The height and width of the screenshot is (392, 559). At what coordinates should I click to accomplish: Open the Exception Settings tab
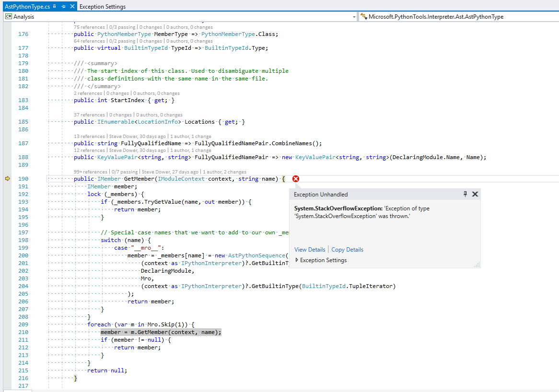pyautogui.click(x=102, y=6)
